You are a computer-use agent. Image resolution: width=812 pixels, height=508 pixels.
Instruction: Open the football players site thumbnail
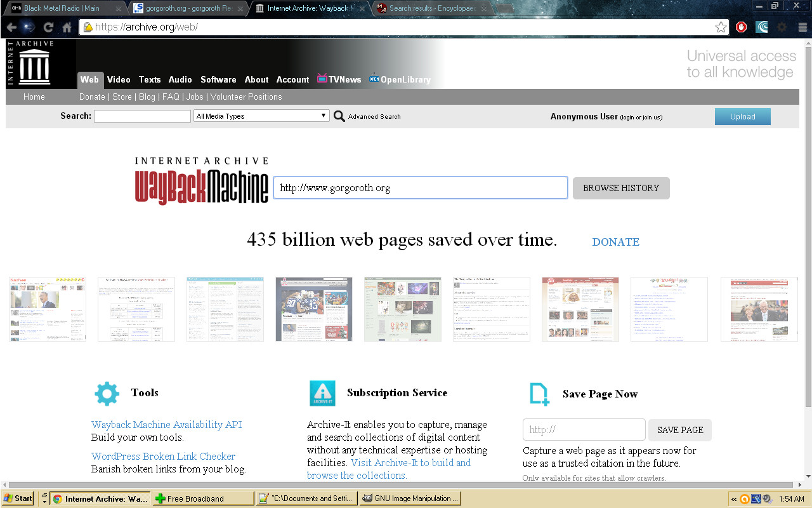314,309
